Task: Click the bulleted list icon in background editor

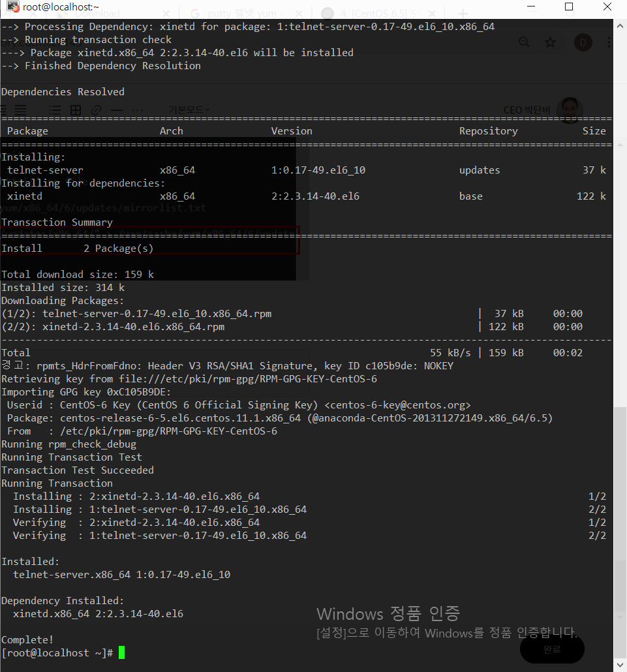Action: 55,110
